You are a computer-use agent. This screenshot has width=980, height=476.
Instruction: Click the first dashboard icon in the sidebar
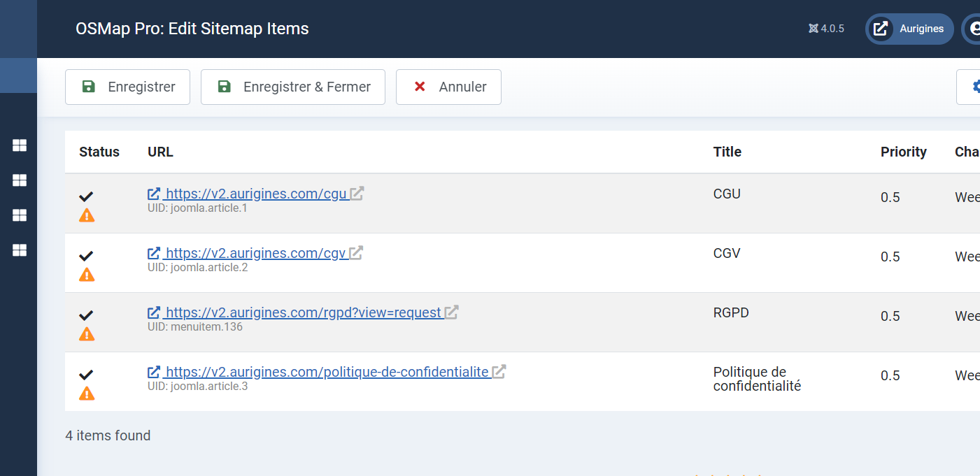pyautogui.click(x=20, y=145)
